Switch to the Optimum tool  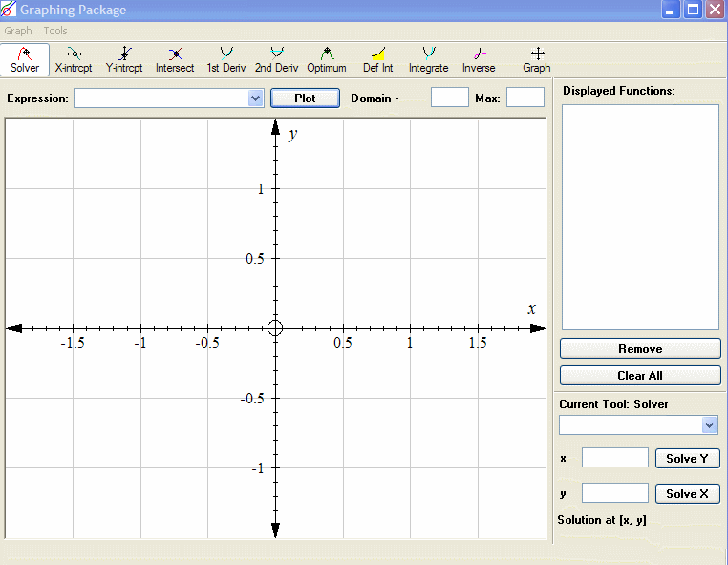coord(327,60)
